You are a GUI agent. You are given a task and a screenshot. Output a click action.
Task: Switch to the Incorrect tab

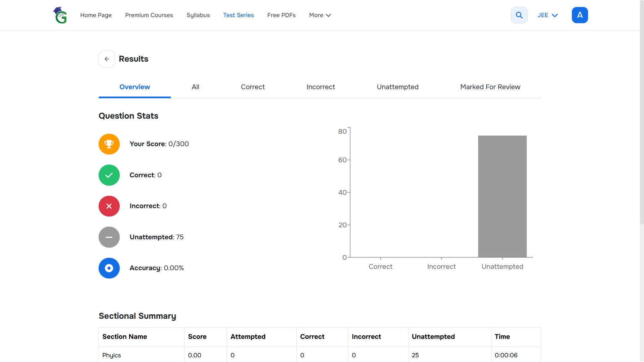click(321, 87)
